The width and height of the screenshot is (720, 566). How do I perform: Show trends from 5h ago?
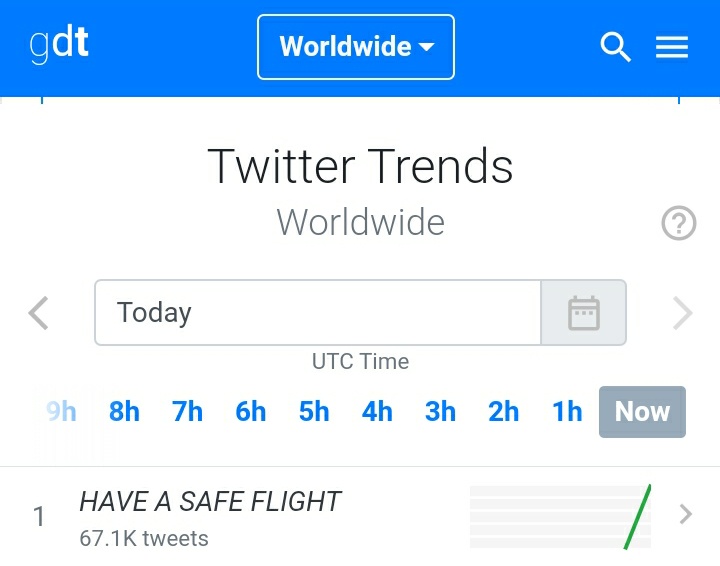point(314,412)
